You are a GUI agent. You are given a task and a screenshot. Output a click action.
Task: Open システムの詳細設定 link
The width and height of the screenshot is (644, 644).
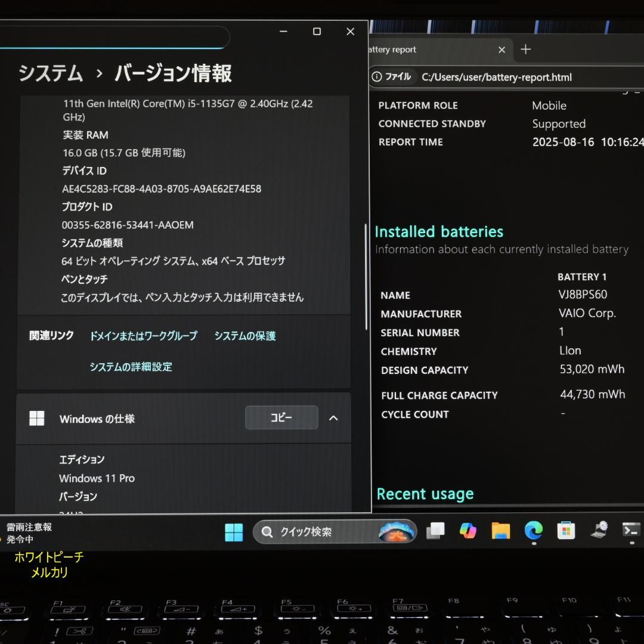(131, 367)
